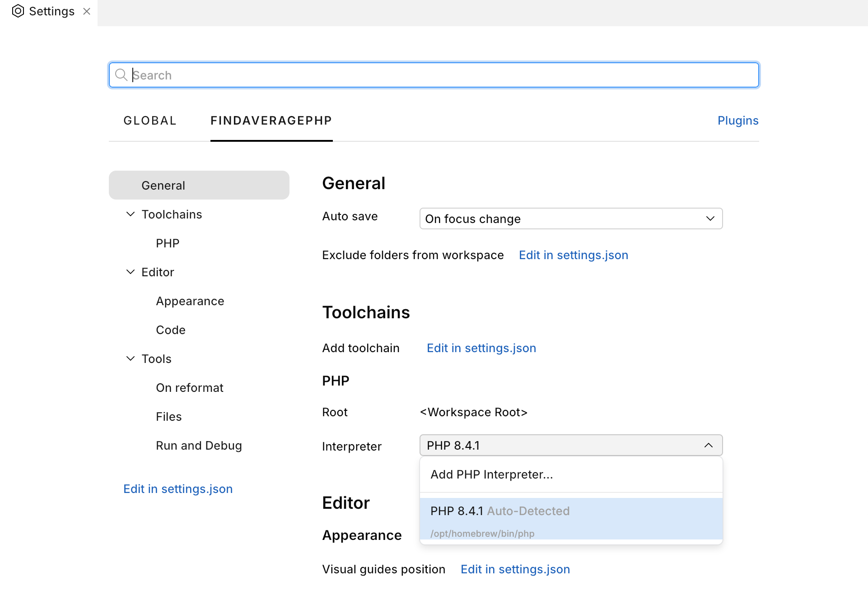This screenshot has width=868, height=595.
Task: Choose Add PHP Interpreter from the list
Action: 491,474
